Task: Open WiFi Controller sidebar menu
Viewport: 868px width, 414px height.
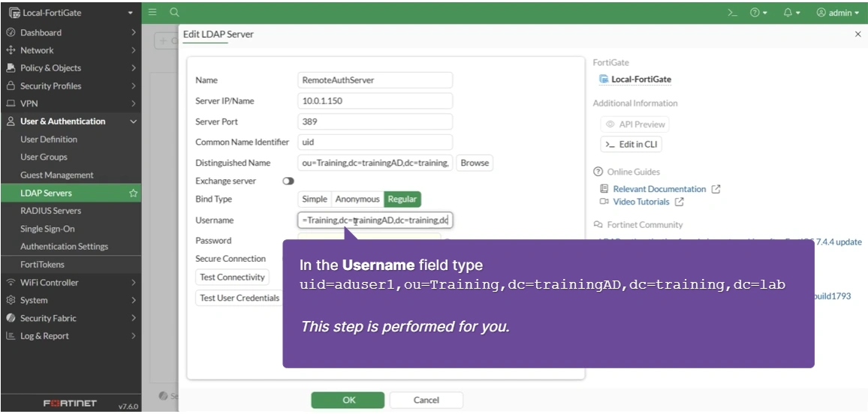Action: (x=71, y=282)
